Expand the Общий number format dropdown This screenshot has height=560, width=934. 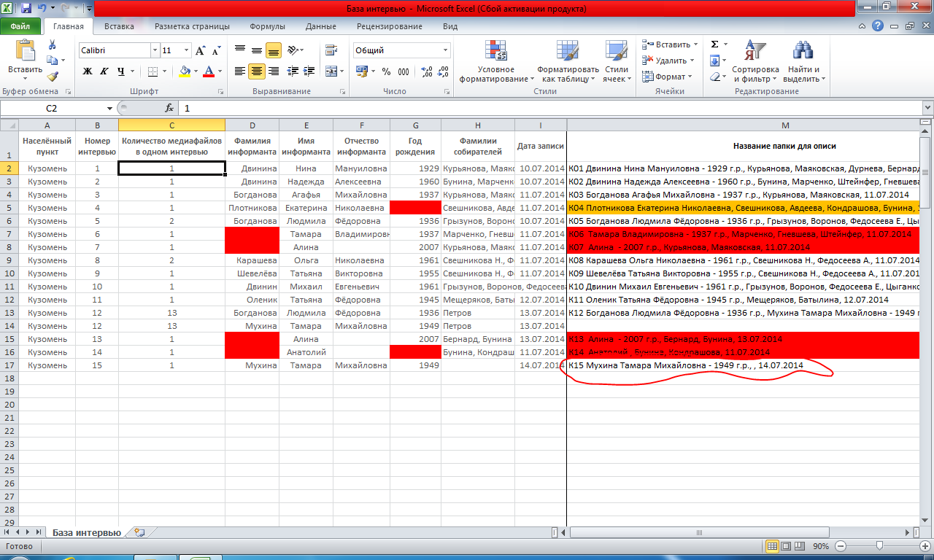pos(445,51)
